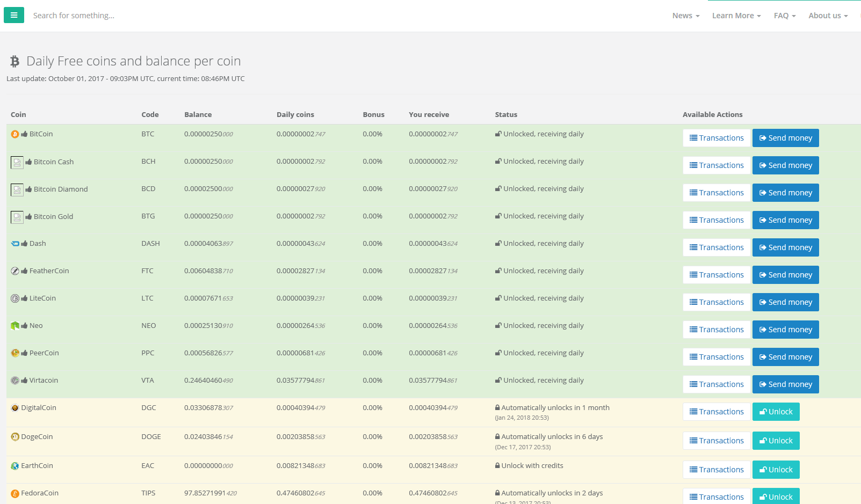Open Transactions for DogeCoin
The width and height of the screenshot is (861, 504).
click(717, 441)
